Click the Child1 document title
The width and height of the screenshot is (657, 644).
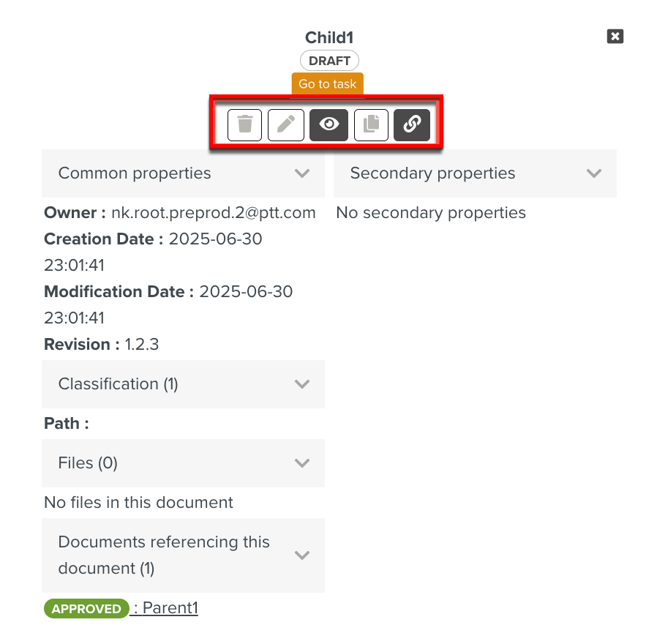[x=329, y=37]
